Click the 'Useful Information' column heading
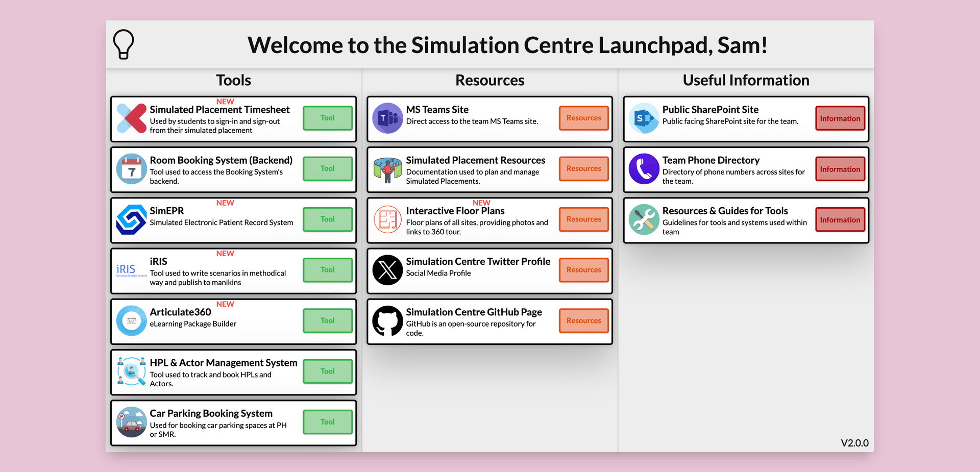 746,80
